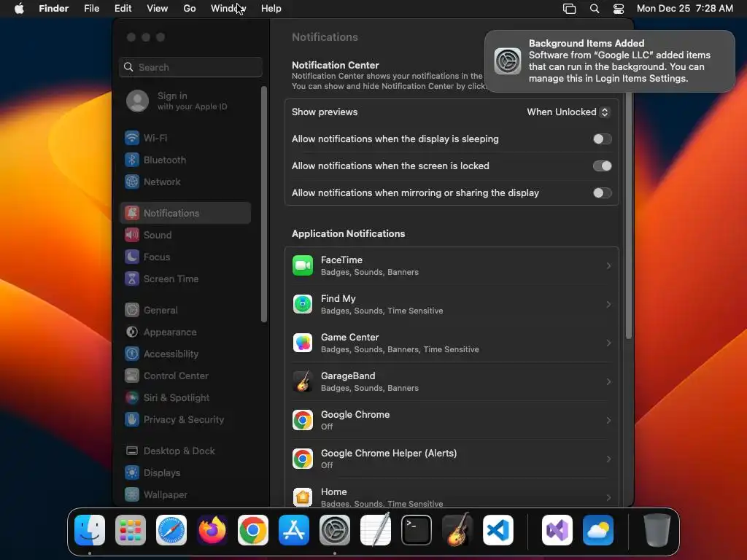
Task: Click the FaceTime app icon in list
Action: click(303, 265)
